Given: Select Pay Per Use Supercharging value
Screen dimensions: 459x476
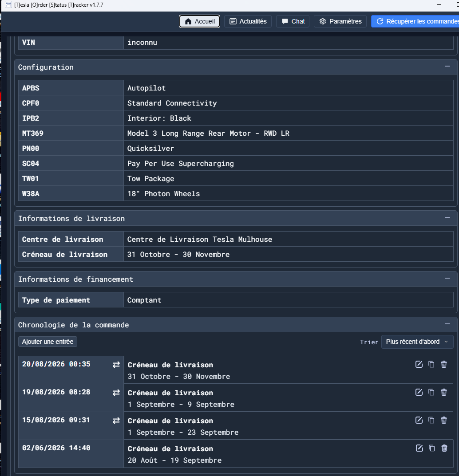Looking at the screenshot, I should tap(180, 164).
